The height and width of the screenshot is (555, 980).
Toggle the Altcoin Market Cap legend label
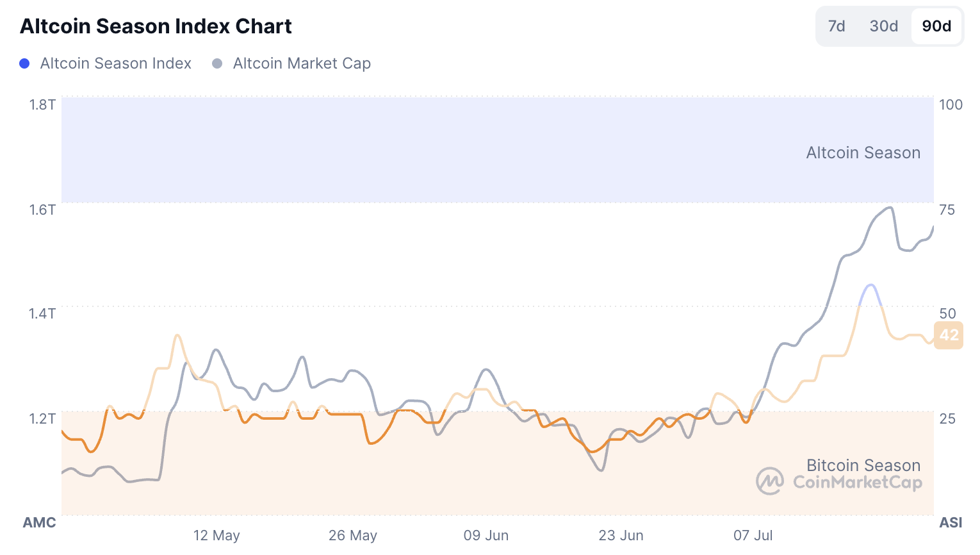click(302, 63)
